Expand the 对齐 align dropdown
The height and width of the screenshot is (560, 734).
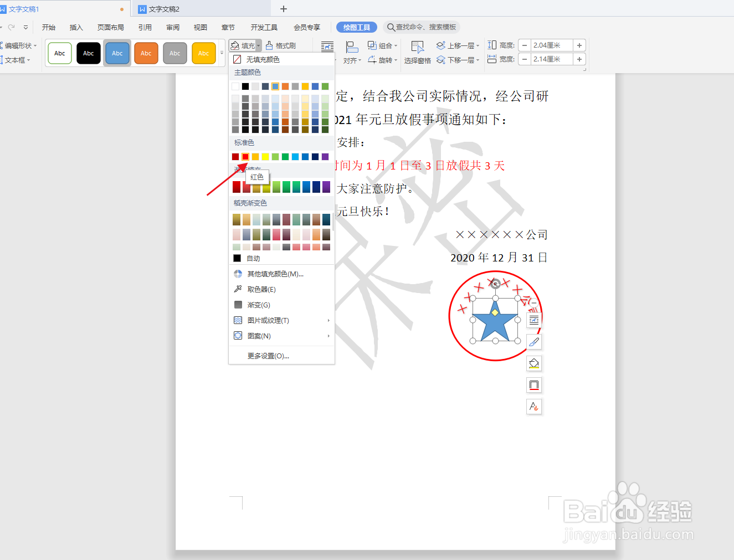352,60
